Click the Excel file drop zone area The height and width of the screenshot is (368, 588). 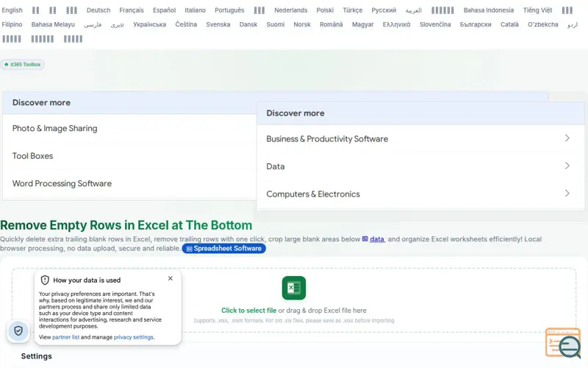(293, 300)
